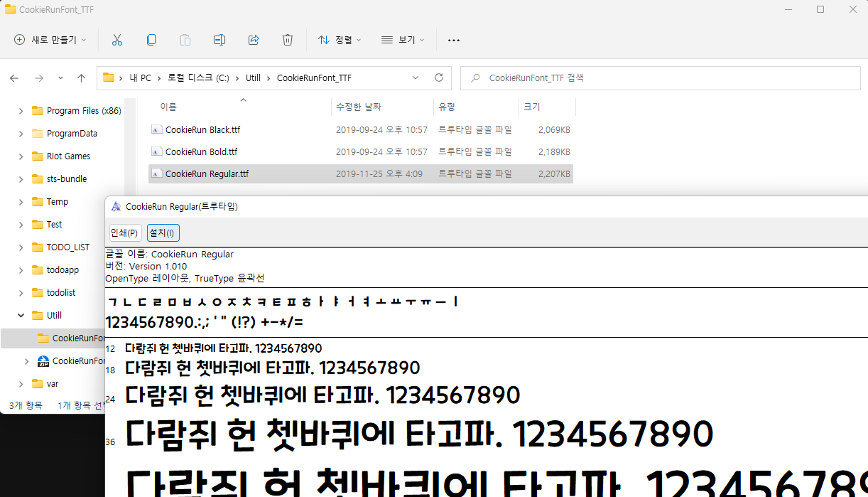
Task: Click the search magnifier icon
Action: (474, 78)
